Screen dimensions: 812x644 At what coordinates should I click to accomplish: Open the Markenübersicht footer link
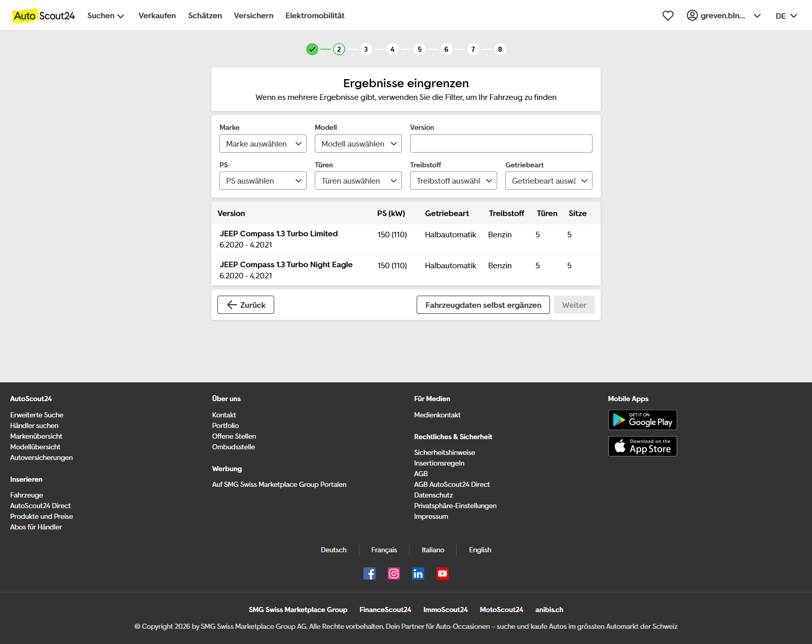(x=36, y=436)
